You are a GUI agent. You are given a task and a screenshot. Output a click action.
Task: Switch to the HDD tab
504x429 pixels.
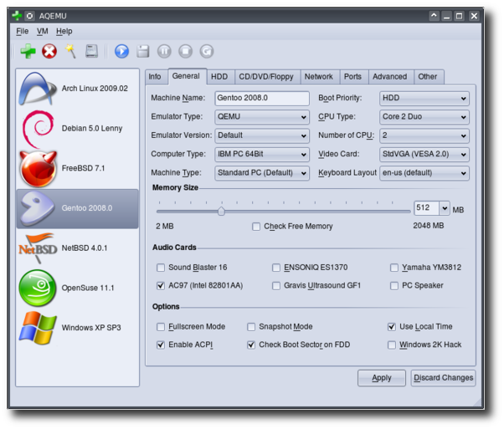tap(219, 77)
